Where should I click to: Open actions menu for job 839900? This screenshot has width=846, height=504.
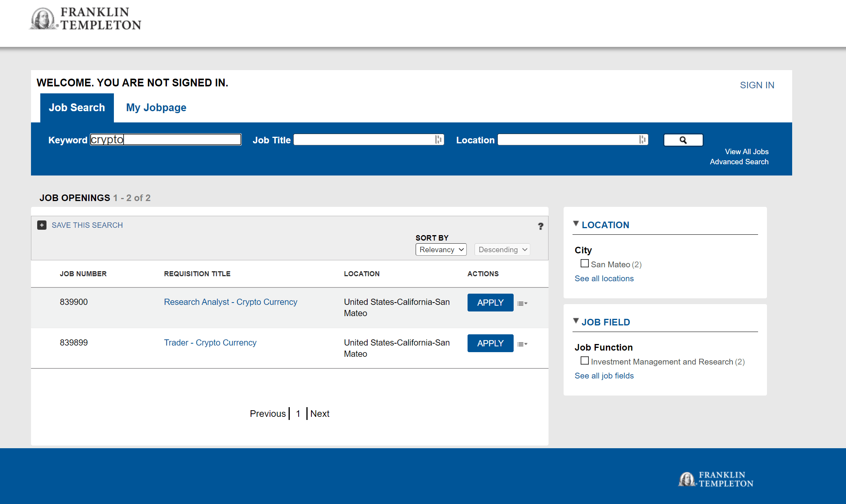(x=522, y=303)
